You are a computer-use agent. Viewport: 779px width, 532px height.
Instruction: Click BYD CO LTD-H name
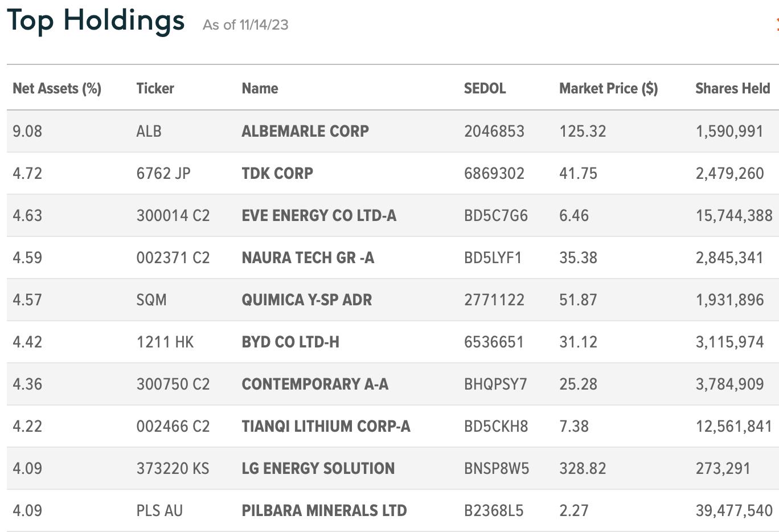[290, 342]
